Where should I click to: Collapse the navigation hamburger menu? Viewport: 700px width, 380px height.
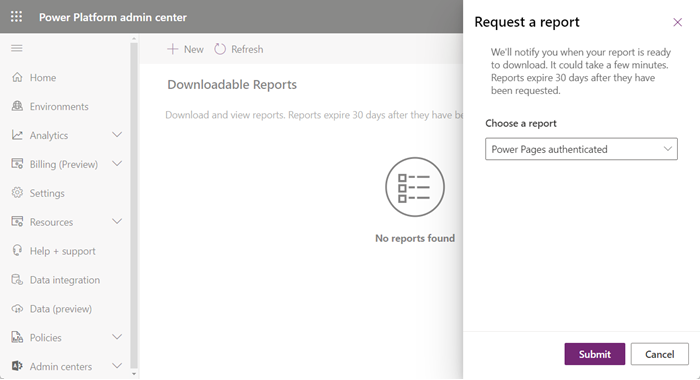[17, 48]
